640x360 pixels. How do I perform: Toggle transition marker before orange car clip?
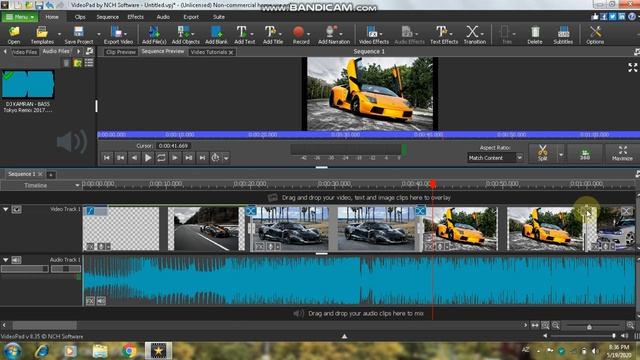tap(420, 211)
